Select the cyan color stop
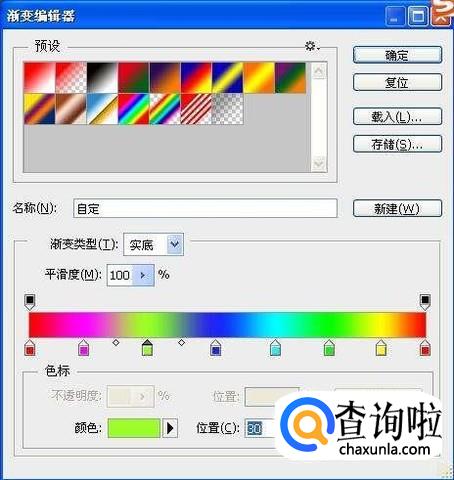The width and height of the screenshot is (454, 480). [275, 348]
